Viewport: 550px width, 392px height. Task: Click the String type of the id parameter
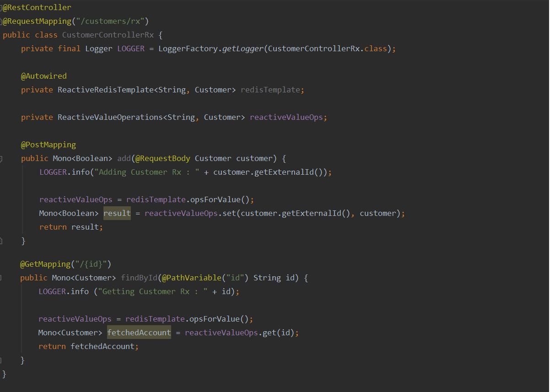(267, 278)
